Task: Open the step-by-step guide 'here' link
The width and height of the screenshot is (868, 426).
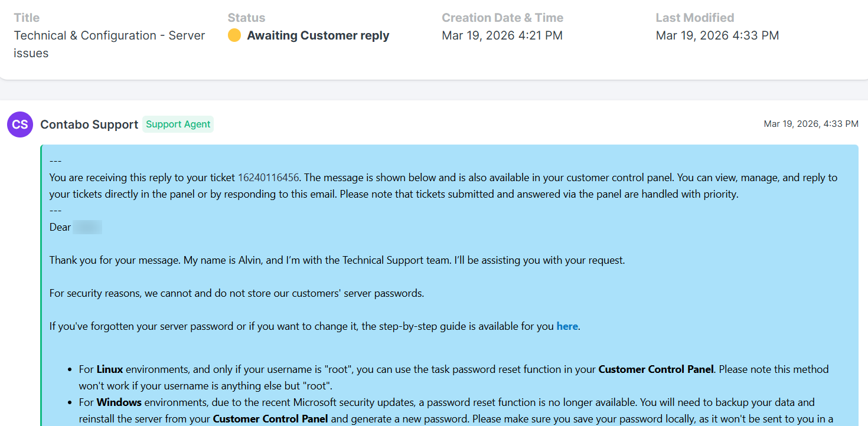Action: [x=567, y=326]
